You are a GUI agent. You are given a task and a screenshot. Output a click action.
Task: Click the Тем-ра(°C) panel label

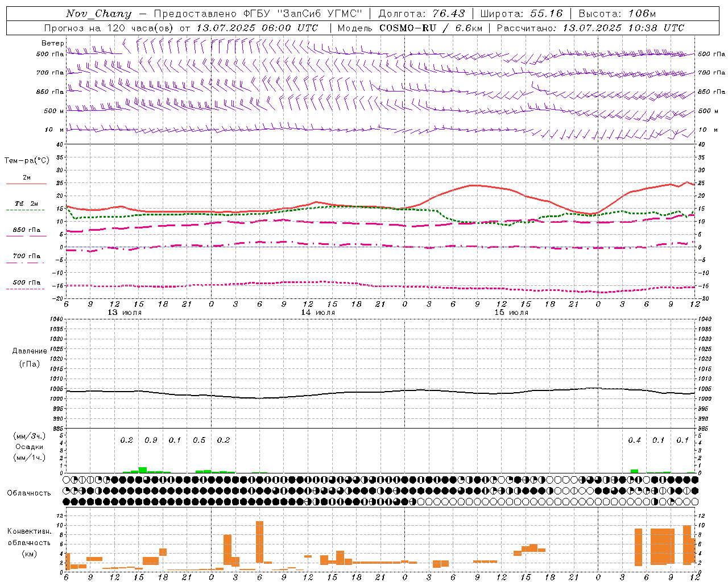[27, 161]
